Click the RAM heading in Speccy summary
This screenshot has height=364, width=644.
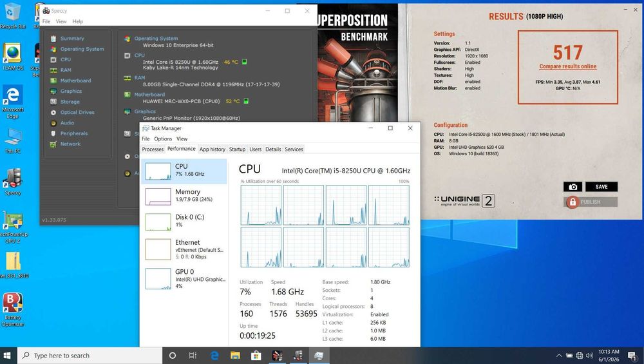pos(140,78)
